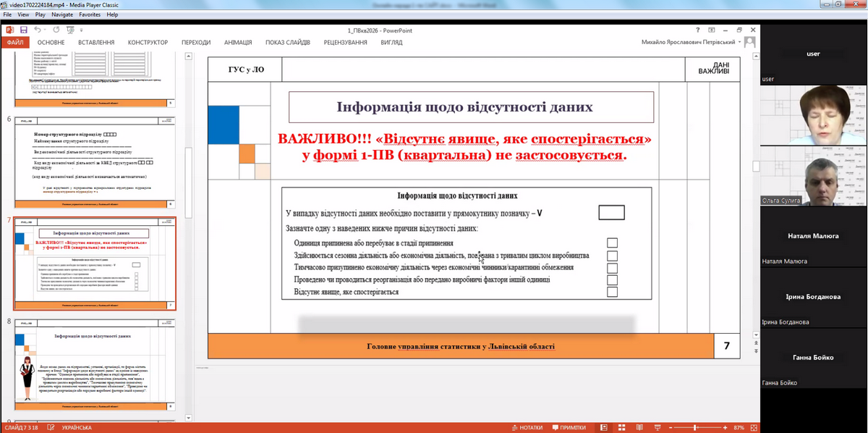
Task: Open the ПРИМІТКИ comments pane icon
Action: click(569, 427)
